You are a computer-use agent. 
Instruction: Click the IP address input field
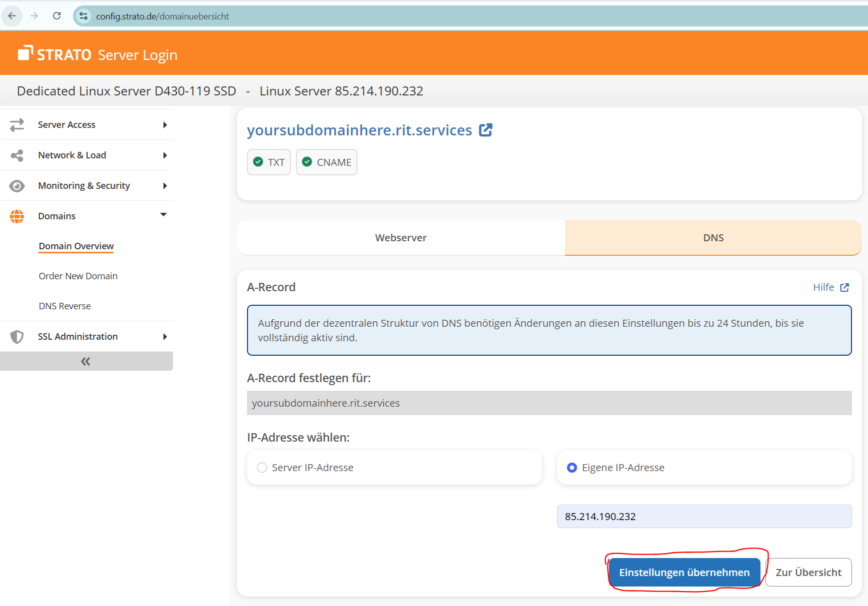[x=704, y=517]
